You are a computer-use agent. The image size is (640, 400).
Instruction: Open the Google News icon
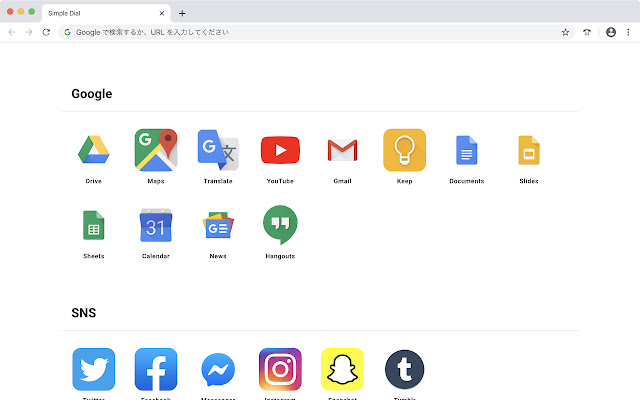pyautogui.click(x=218, y=225)
